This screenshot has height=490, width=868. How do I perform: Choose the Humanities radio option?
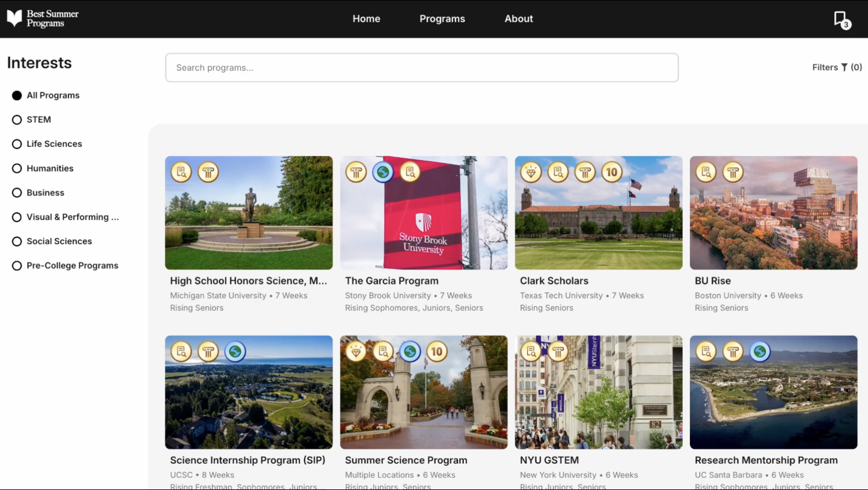17,168
